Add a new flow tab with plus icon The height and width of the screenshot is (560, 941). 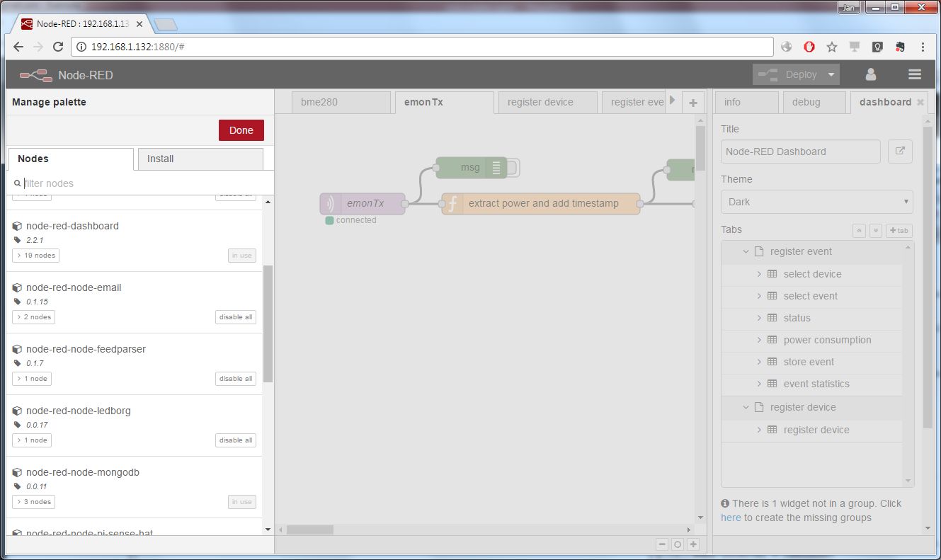coord(693,103)
